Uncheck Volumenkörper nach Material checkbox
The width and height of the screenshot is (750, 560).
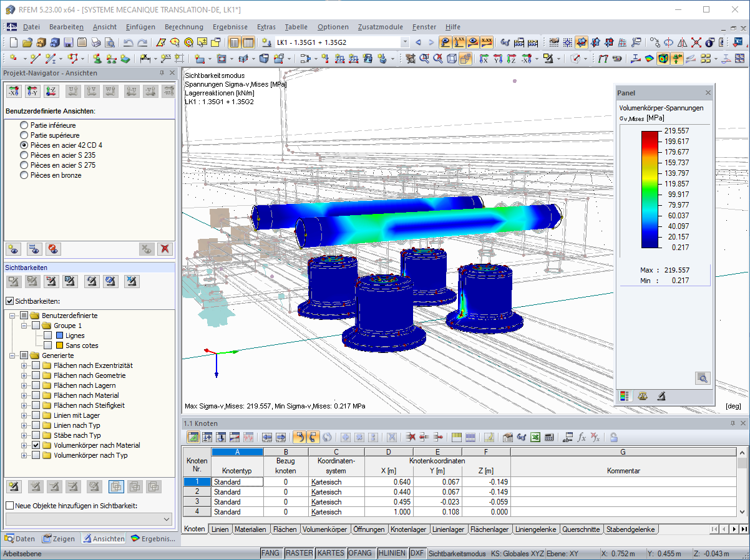(36, 445)
